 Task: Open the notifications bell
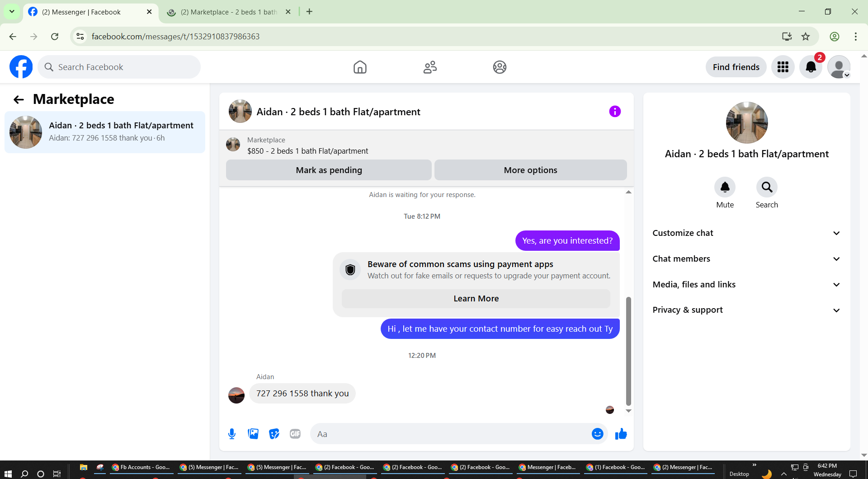[x=811, y=67]
